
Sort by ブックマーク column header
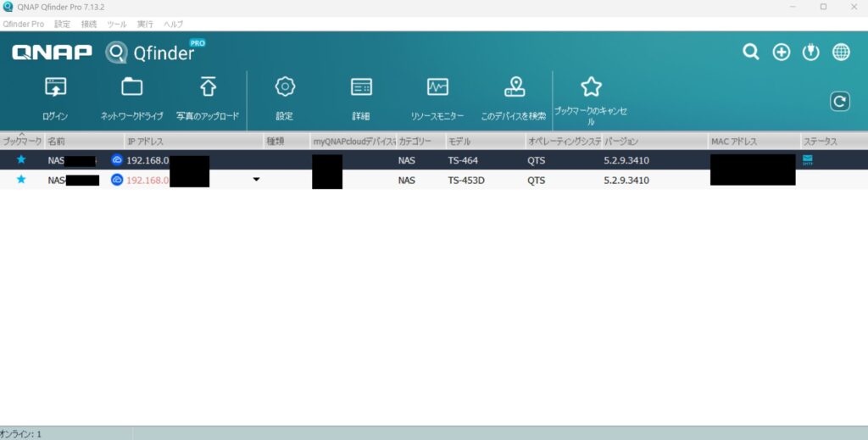pyautogui.click(x=22, y=141)
